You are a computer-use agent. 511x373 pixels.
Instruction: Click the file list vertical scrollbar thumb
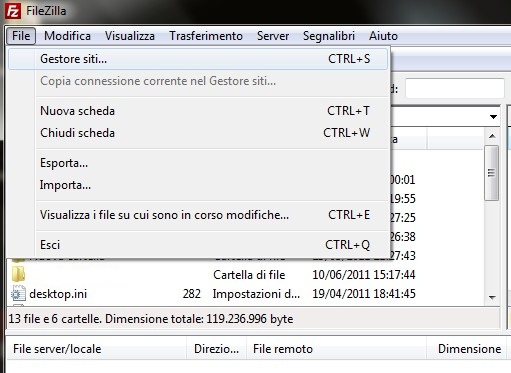491,173
